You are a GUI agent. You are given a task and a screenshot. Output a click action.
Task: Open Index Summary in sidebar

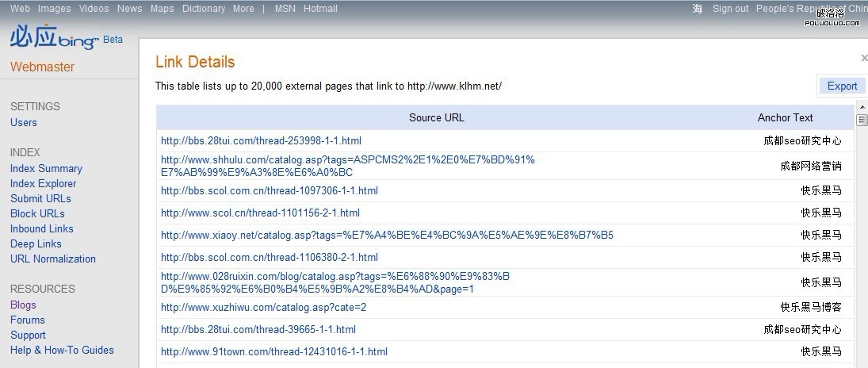46,168
